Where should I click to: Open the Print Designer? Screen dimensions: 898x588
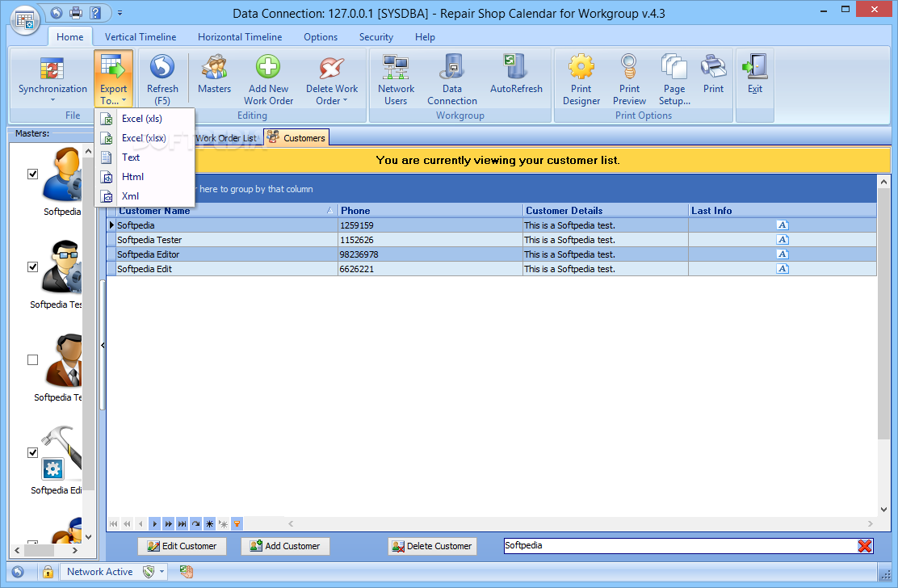pos(581,80)
